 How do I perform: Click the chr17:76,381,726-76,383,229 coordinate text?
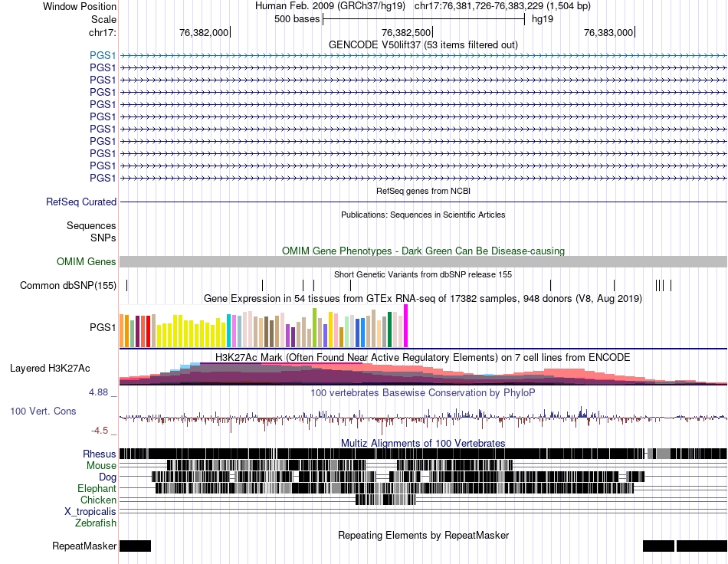[x=503, y=6]
